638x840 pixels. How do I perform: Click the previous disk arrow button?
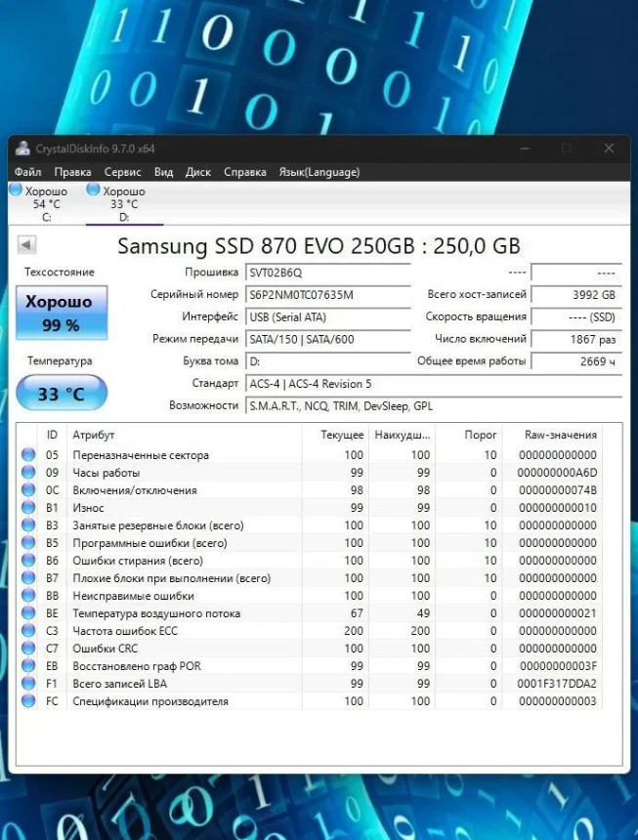pyautogui.click(x=26, y=245)
